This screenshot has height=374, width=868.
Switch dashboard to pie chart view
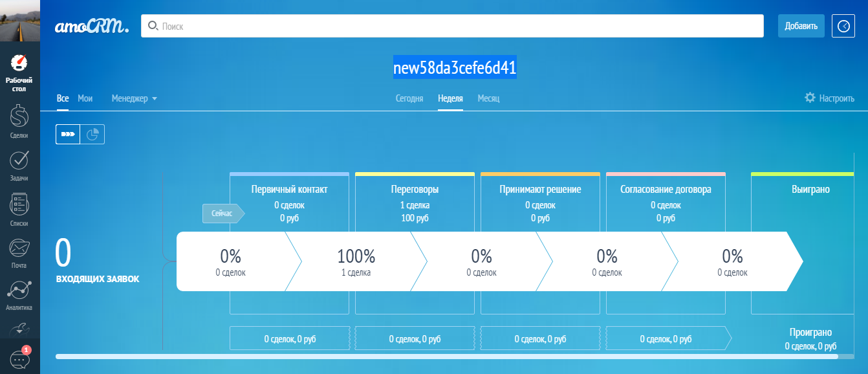pyautogui.click(x=92, y=134)
